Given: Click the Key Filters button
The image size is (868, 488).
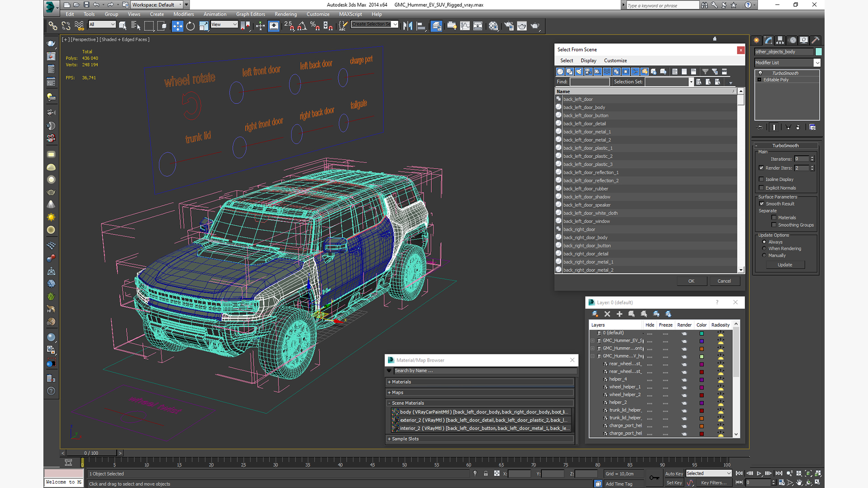Looking at the screenshot, I should pyautogui.click(x=714, y=483).
